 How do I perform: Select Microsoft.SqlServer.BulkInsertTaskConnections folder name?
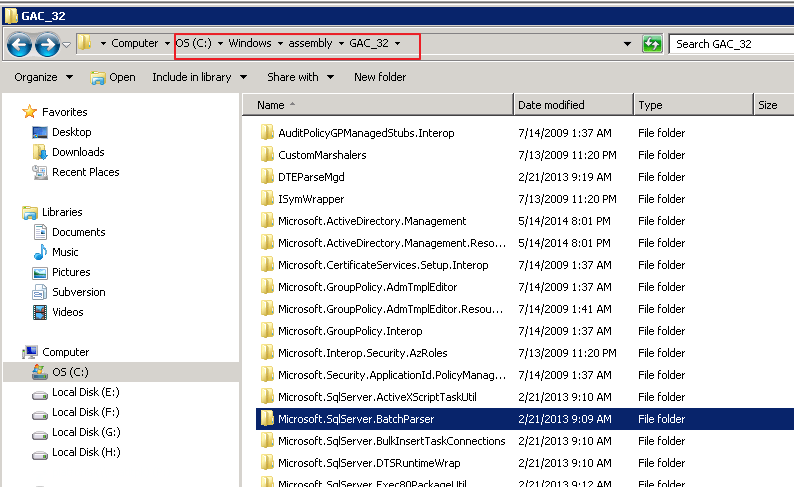(x=391, y=441)
